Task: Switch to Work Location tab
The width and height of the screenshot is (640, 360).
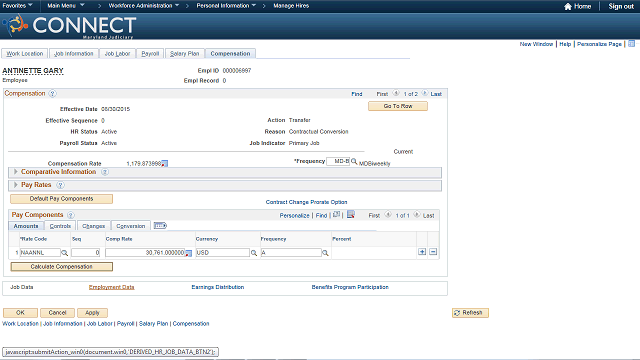Action: tap(24, 54)
